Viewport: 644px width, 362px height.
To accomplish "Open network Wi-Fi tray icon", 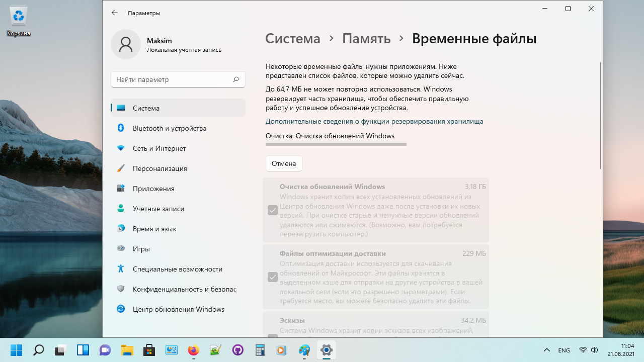I will (x=583, y=350).
